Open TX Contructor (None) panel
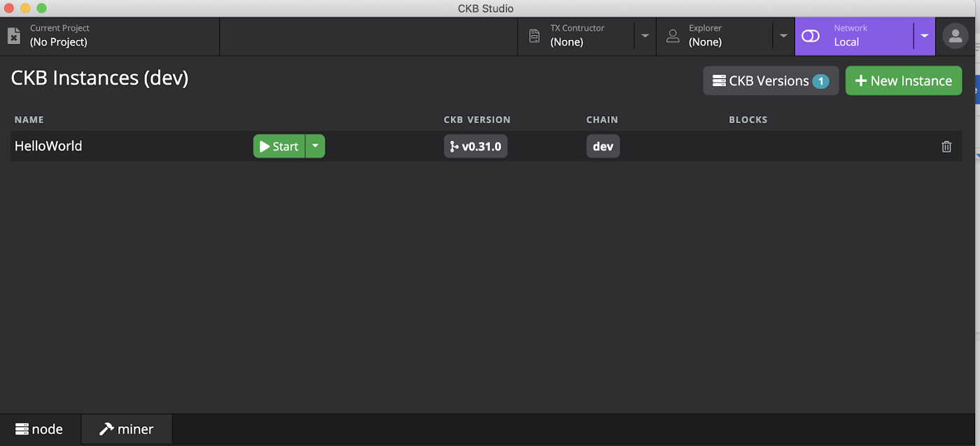Screen dimensions: 980x446 (x=576, y=36)
